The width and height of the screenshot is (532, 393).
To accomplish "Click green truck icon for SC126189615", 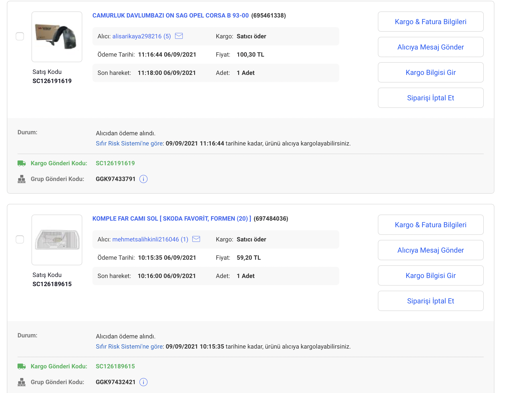I will pyautogui.click(x=22, y=366).
